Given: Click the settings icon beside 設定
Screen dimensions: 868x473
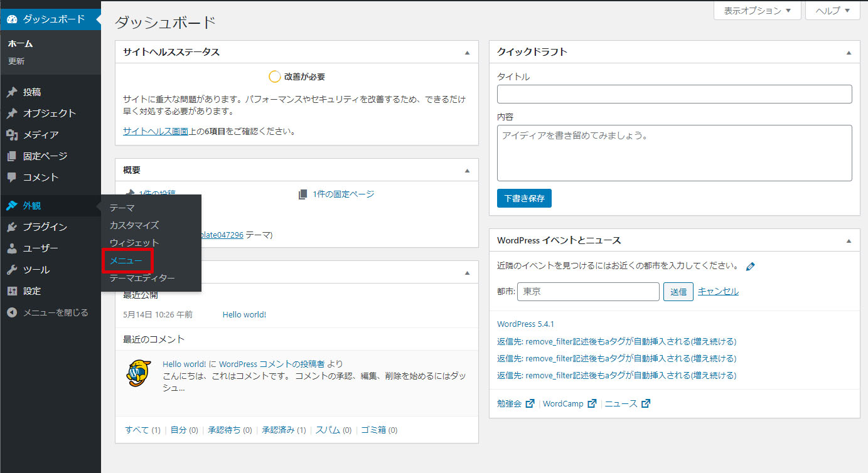Looking at the screenshot, I should (x=12, y=291).
